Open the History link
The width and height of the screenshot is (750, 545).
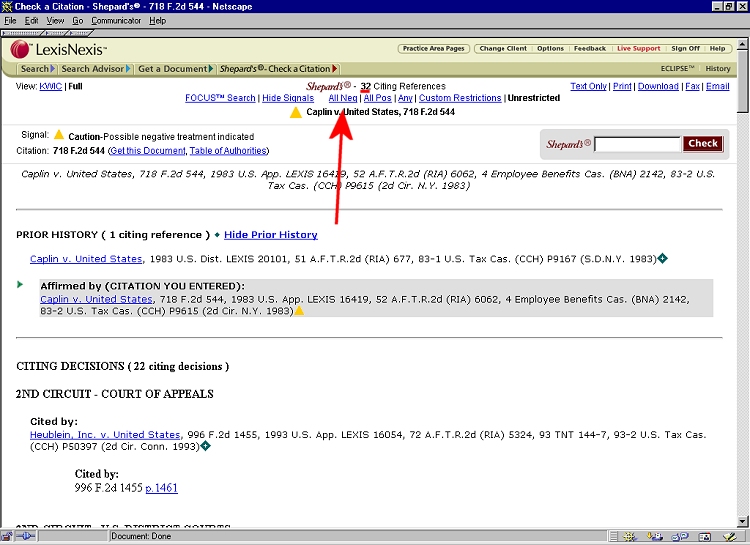tap(717, 69)
